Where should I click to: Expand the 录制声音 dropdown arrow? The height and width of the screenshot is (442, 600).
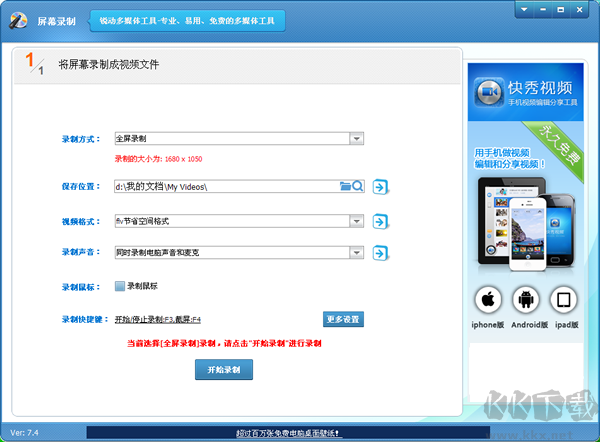pyautogui.click(x=357, y=253)
